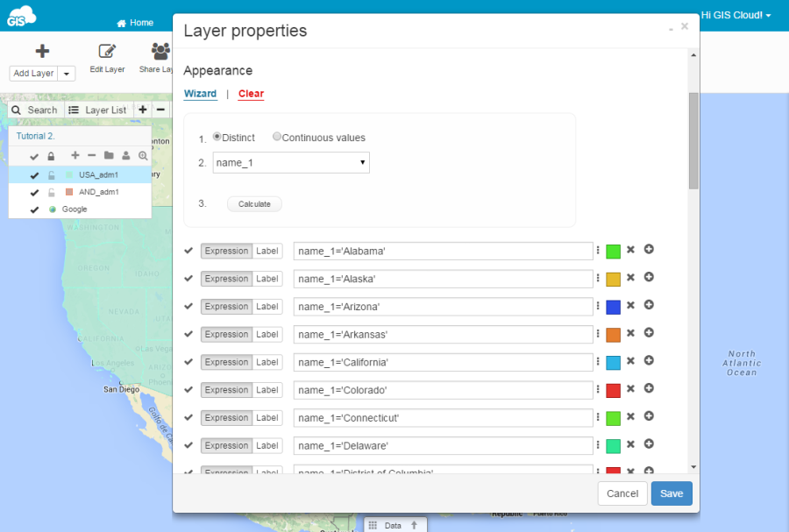Toggle checkmark for Alabama expression row
Image resolution: width=789 pixels, height=532 pixels.
pyautogui.click(x=188, y=251)
